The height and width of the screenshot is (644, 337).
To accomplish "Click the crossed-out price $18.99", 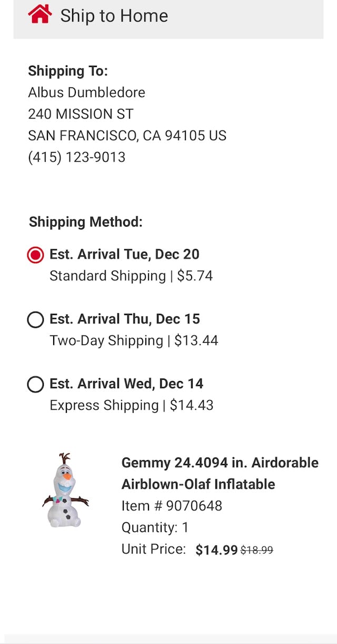I will point(256,549).
